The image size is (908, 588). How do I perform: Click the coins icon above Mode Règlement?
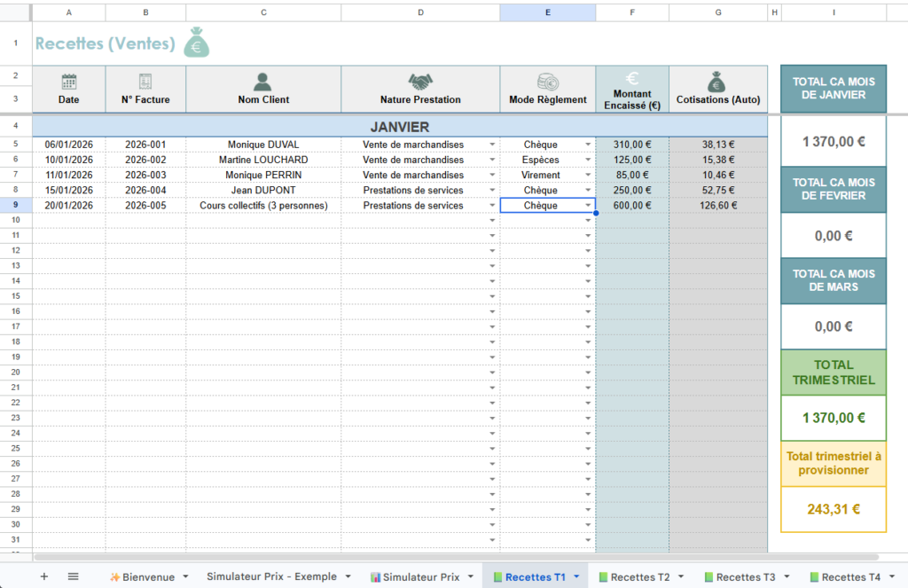[547, 79]
